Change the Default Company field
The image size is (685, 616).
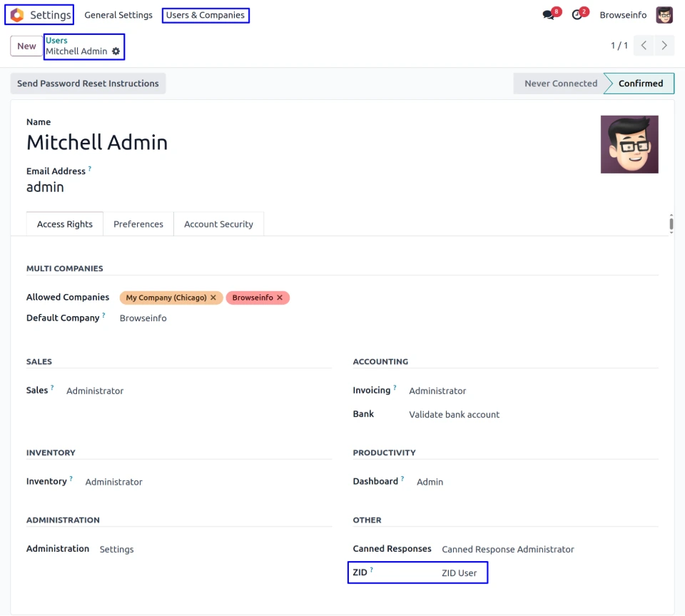[143, 318]
